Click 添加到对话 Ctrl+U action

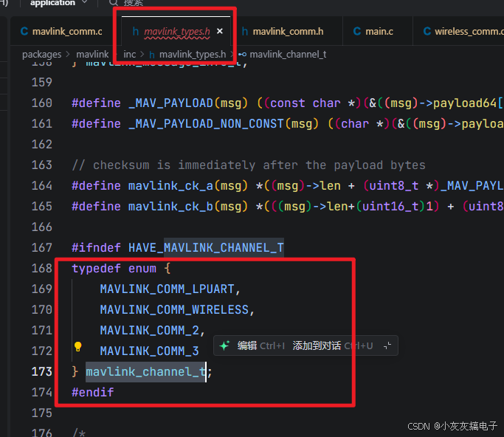[x=333, y=345]
